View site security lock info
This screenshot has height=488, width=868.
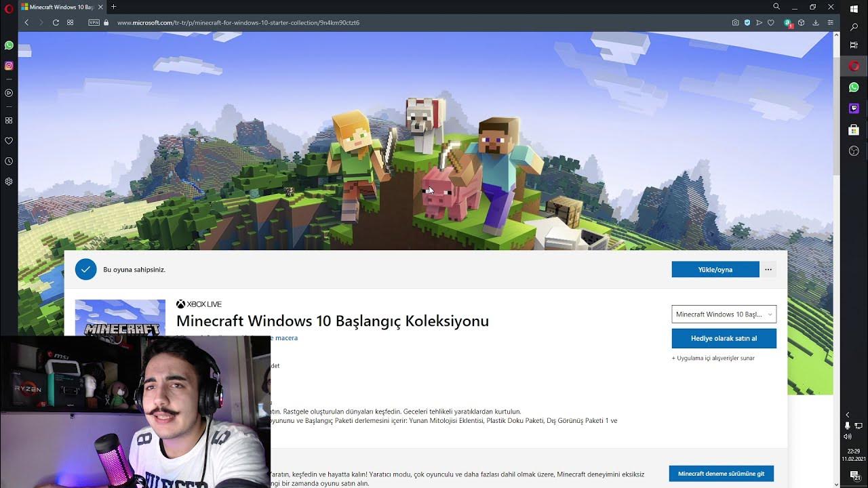pyautogui.click(x=106, y=22)
